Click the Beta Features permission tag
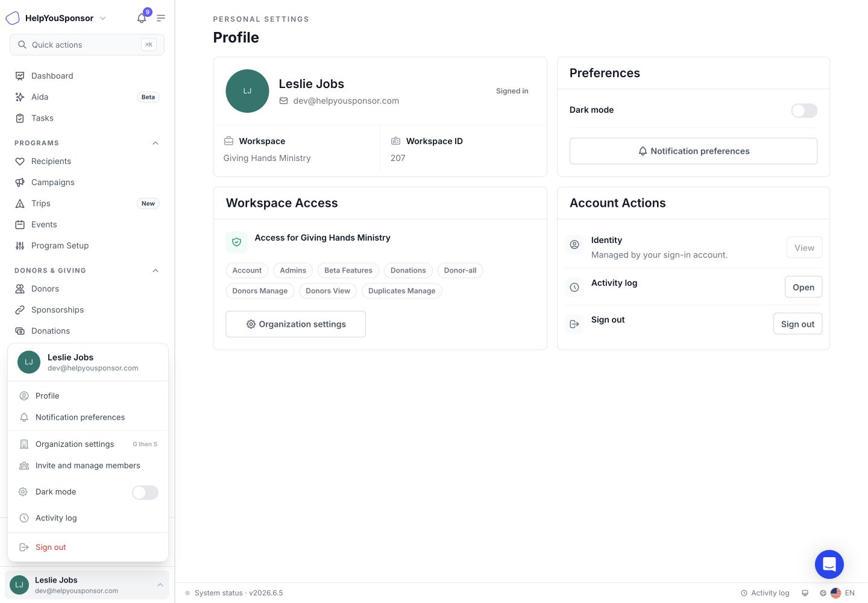Image resolution: width=868 pixels, height=603 pixels. (348, 271)
